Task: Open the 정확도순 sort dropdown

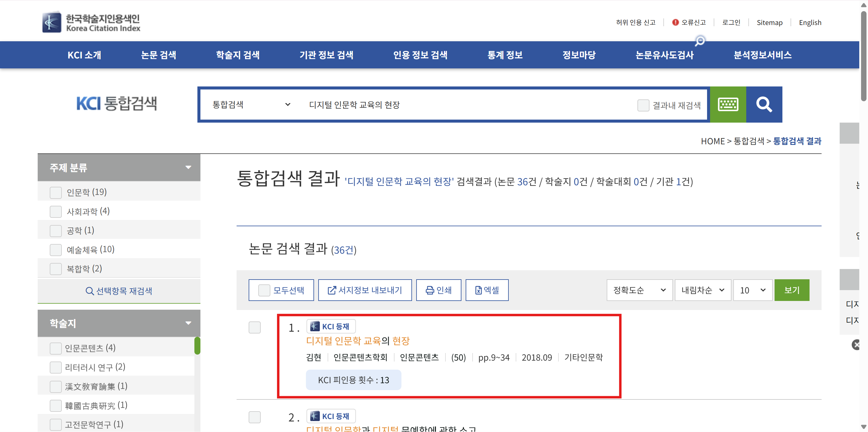Action: point(639,290)
